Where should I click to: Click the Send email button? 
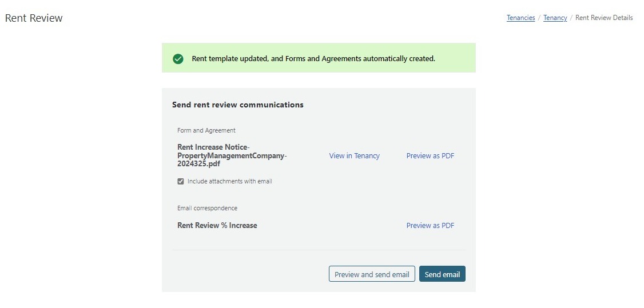click(442, 274)
